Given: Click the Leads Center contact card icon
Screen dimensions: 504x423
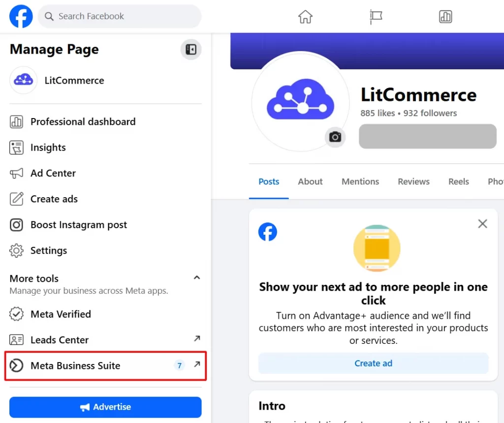Looking at the screenshot, I should click(x=16, y=340).
